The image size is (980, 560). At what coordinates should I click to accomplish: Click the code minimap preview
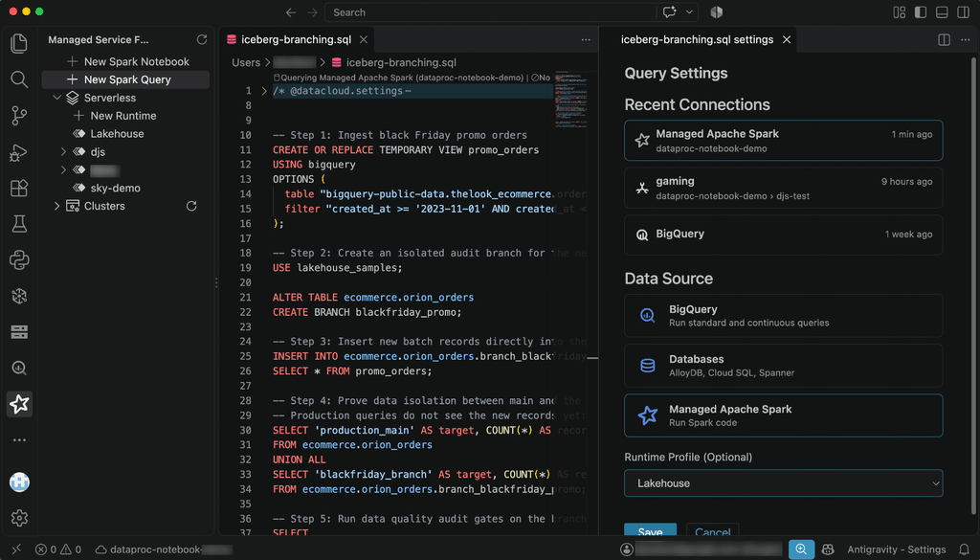(570, 100)
